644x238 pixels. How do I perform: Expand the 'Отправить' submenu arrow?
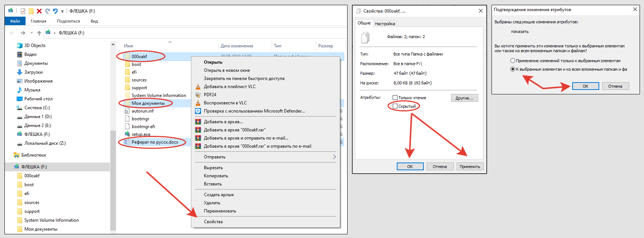pyautogui.click(x=334, y=157)
